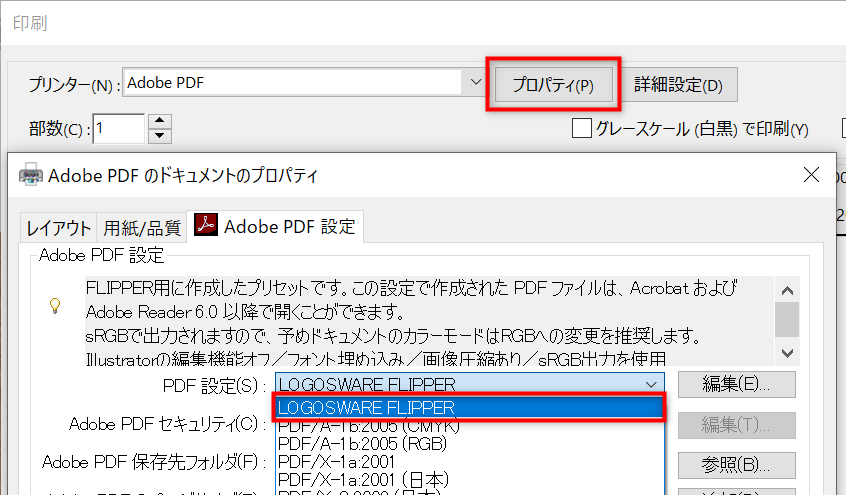Increase 部数 copies with up arrow
846x495 pixels.
tap(160, 121)
